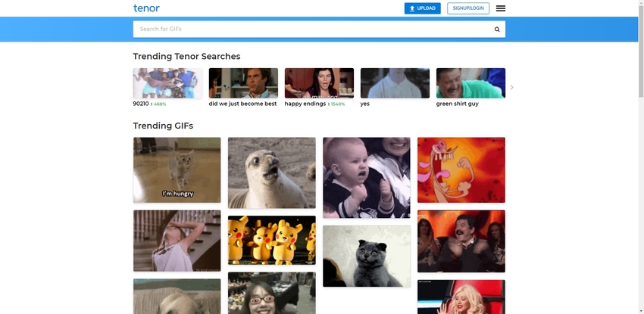This screenshot has width=644, height=314.
Task: Open the hamburger menu
Action: 500,8
